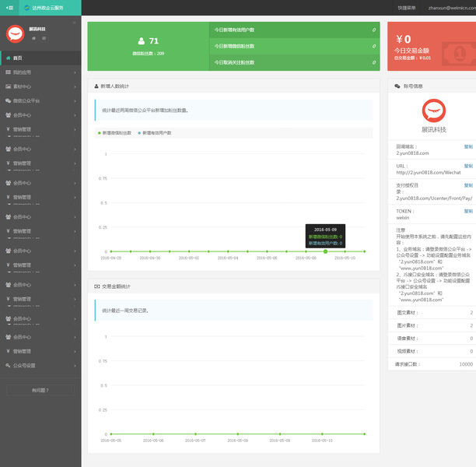Click the 展讯科技 avatar in the sidebar
Viewport: 476px width, 467px height.
tap(16, 33)
